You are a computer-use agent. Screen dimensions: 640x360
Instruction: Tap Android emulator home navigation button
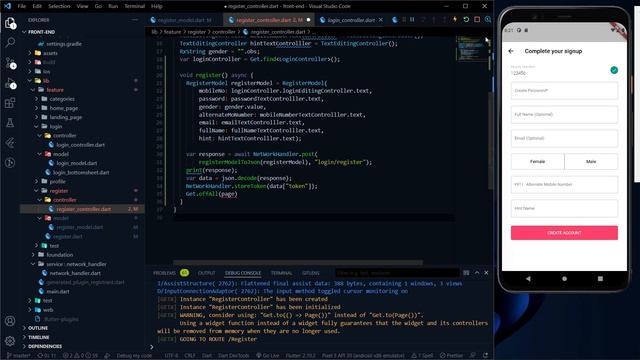[x=564, y=279]
